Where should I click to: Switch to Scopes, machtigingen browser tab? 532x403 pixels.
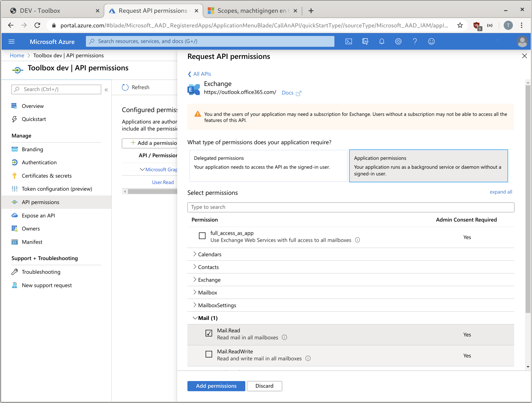pos(253,11)
